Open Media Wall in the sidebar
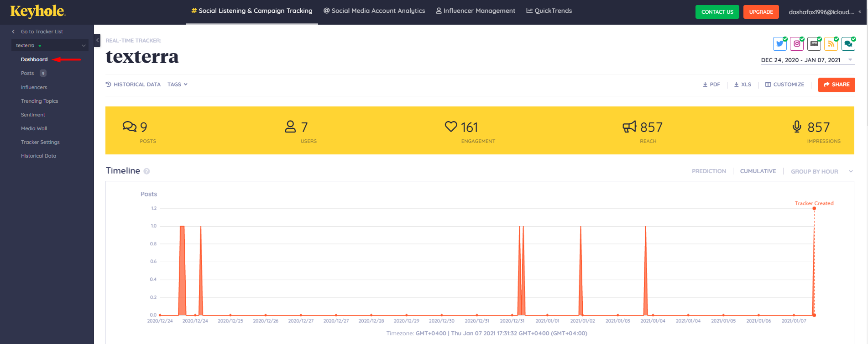 point(34,128)
